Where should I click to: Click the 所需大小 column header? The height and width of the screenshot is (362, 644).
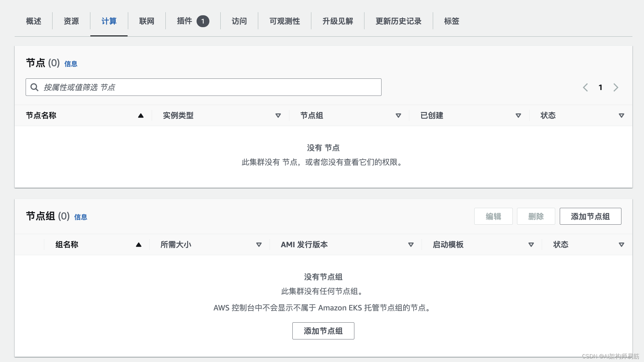click(176, 244)
